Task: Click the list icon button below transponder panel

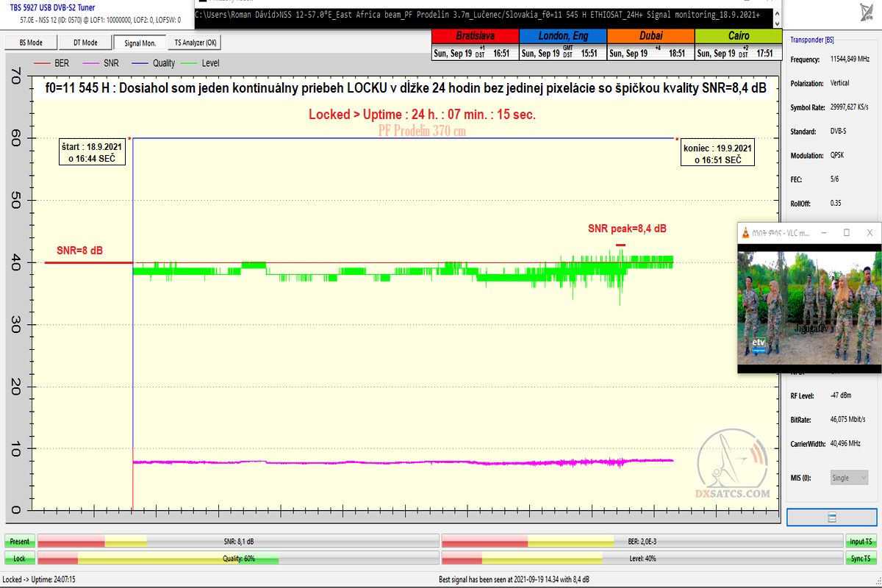Action: tap(831, 517)
